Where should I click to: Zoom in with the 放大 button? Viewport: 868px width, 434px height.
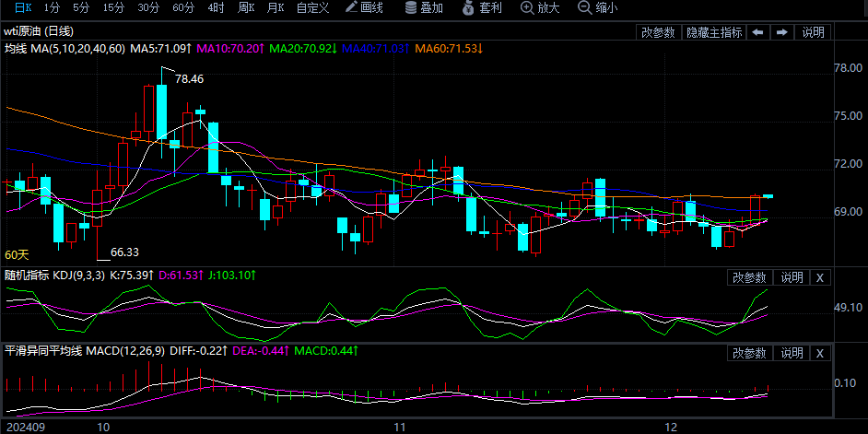[540, 8]
